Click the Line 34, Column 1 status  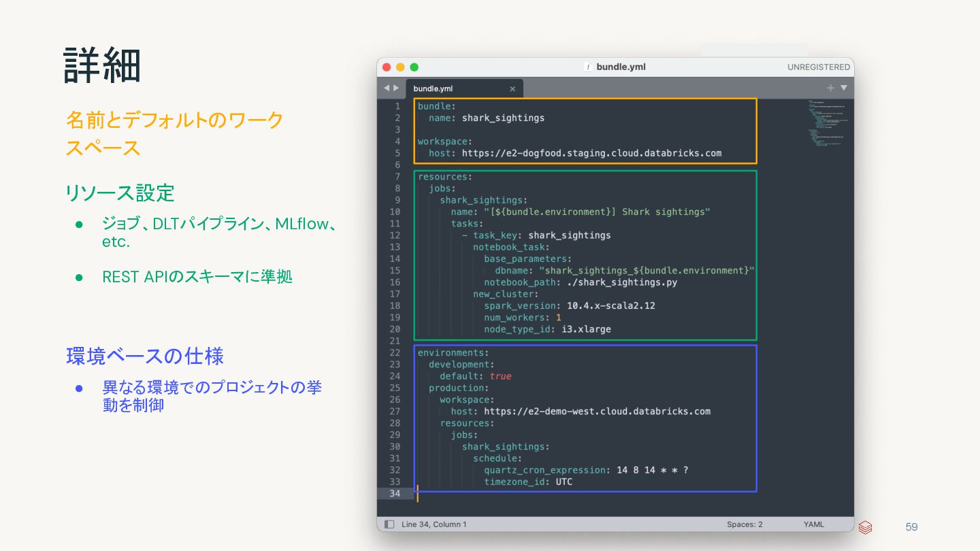click(x=434, y=524)
